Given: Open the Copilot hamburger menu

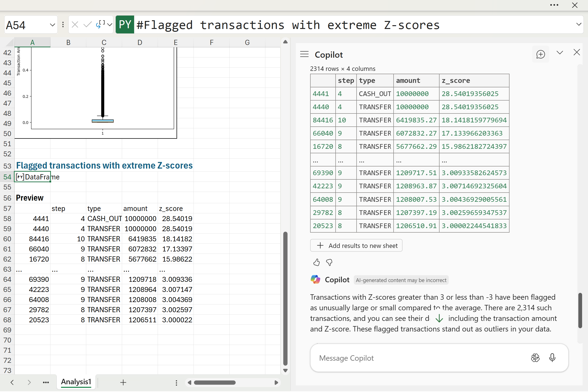Looking at the screenshot, I should (304, 54).
